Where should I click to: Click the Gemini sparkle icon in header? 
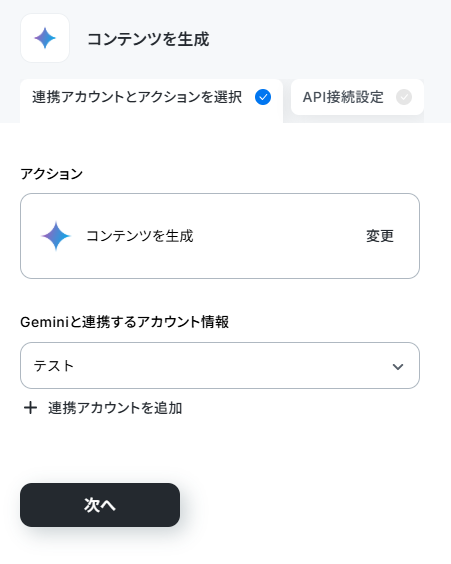pos(45,38)
